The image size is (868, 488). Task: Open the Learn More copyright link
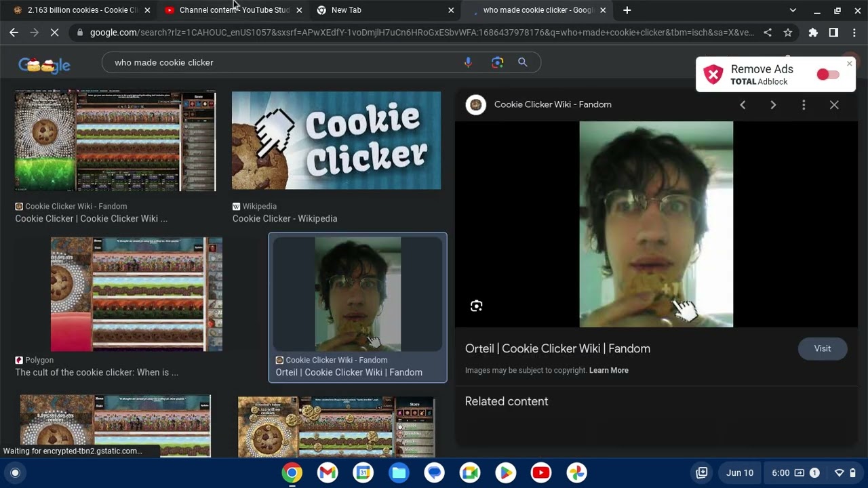[x=609, y=371]
